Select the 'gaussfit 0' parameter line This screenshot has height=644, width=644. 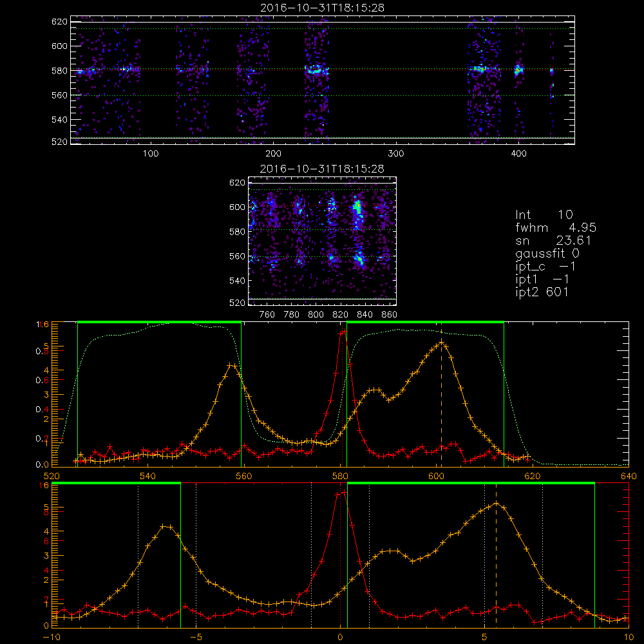point(547,253)
